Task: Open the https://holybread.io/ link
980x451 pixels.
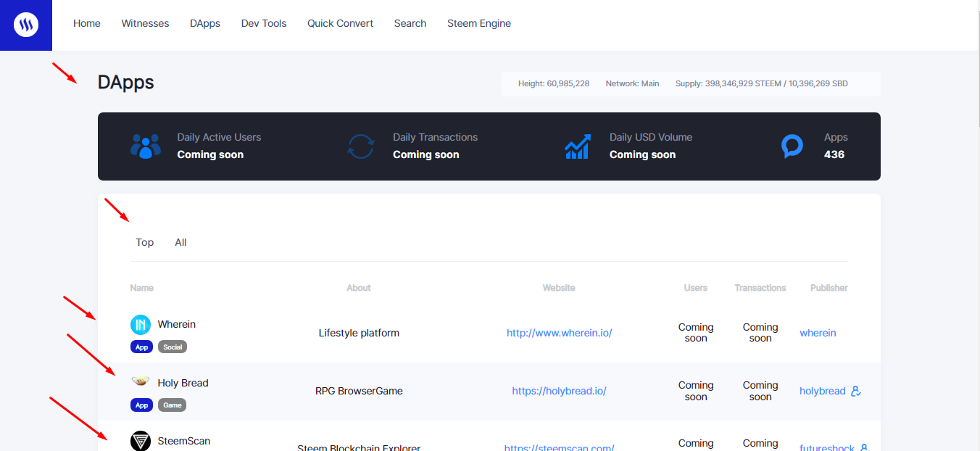Action: (559, 391)
